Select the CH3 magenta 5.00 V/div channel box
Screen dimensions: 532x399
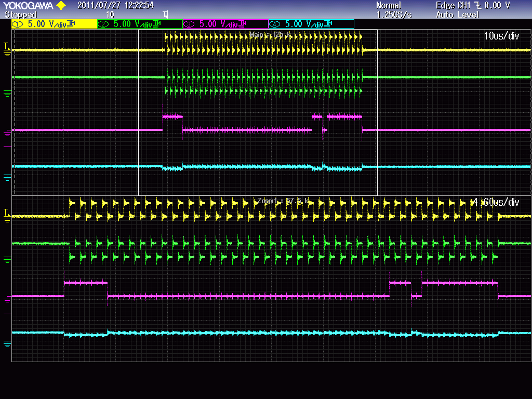point(225,24)
